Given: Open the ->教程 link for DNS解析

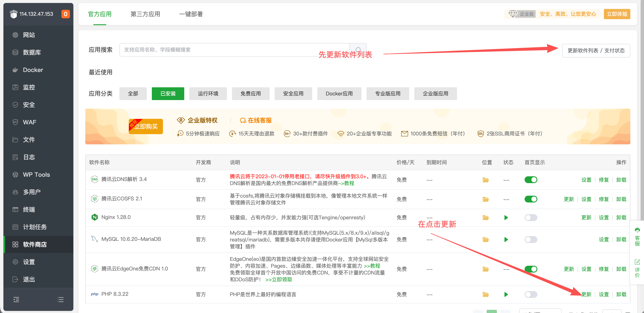Looking at the screenshot, I should (346, 184).
